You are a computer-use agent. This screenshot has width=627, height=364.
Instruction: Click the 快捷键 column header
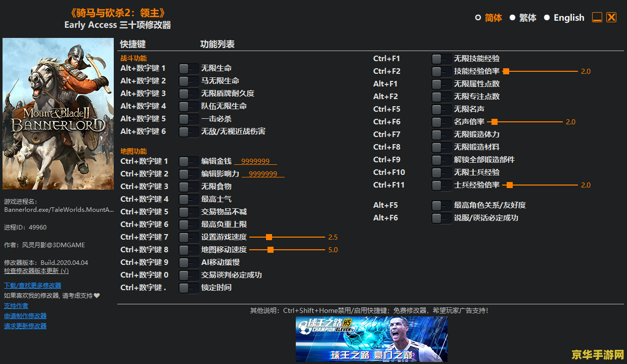coord(133,44)
